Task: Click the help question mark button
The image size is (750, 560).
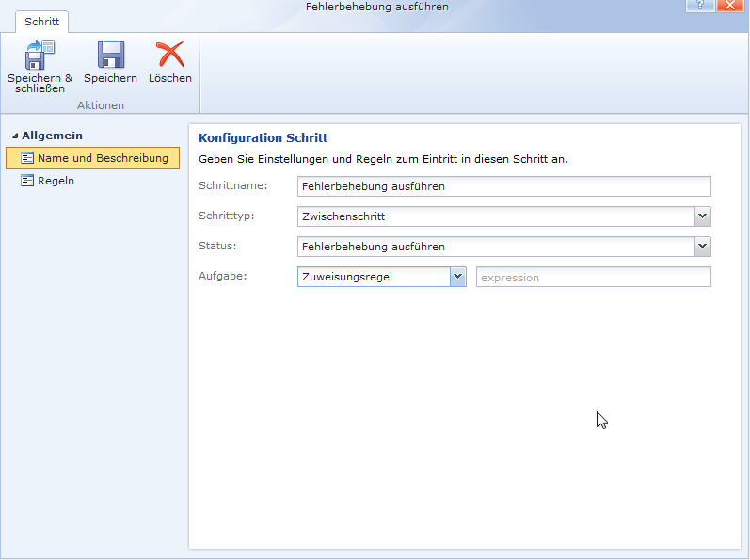Action: [700, 6]
